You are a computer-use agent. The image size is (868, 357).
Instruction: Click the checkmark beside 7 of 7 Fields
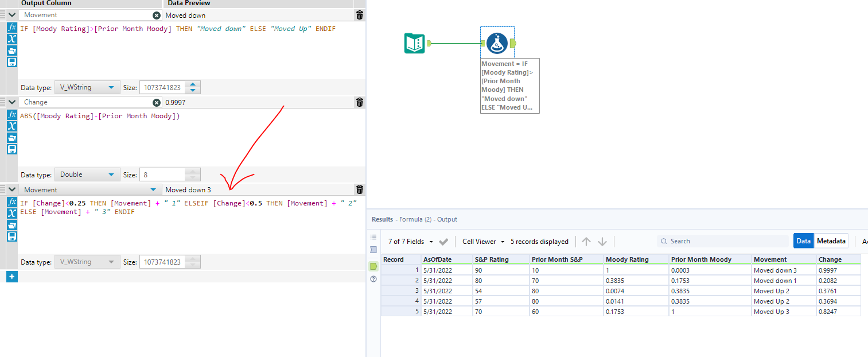pyautogui.click(x=443, y=241)
